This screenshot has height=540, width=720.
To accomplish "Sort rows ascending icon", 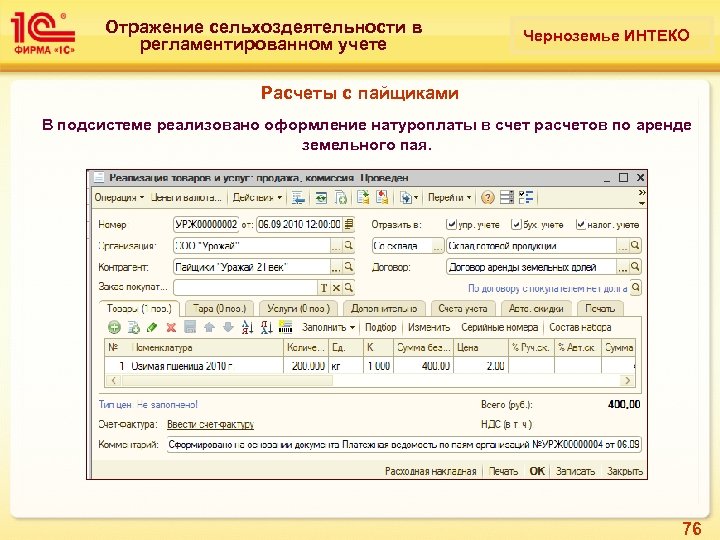I will pyautogui.click(x=248, y=327).
